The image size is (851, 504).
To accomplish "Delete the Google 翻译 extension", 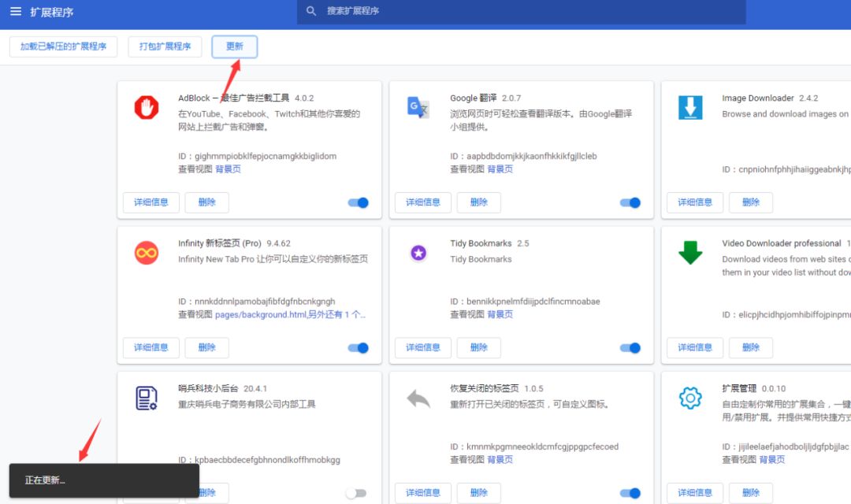I will [x=479, y=202].
